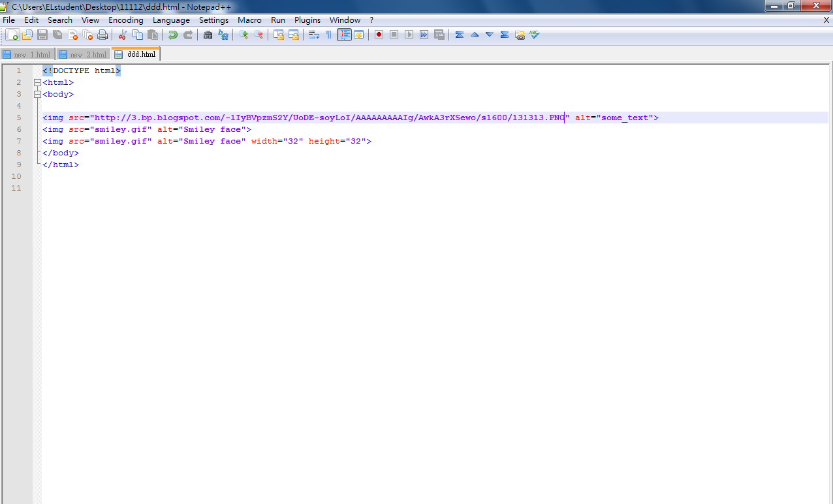This screenshot has height=504, width=833.
Task: Collapse the <html> fold marker
Action: coord(37,82)
